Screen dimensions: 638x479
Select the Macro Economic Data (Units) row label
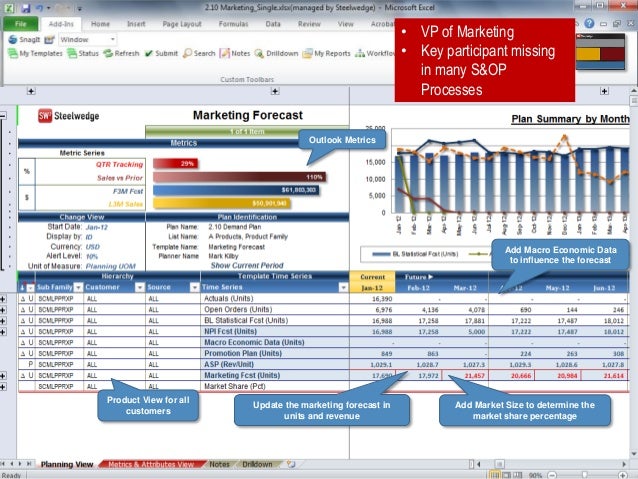[x=254, y=342]
